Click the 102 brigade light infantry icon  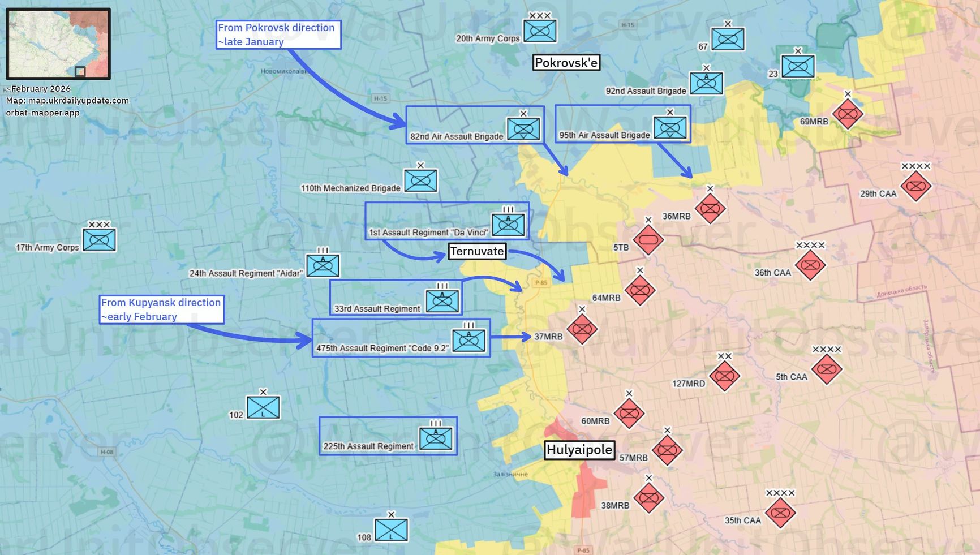click(x=263, y=407)
